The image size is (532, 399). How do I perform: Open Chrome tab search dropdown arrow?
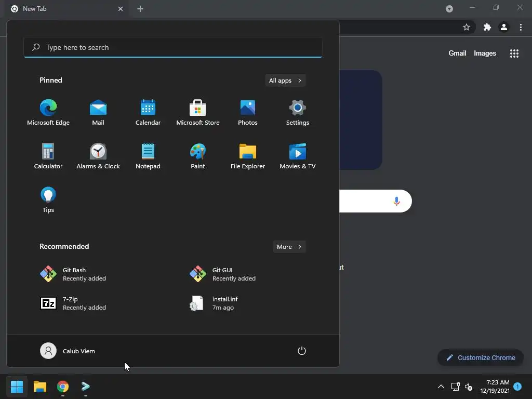[449, 9]
